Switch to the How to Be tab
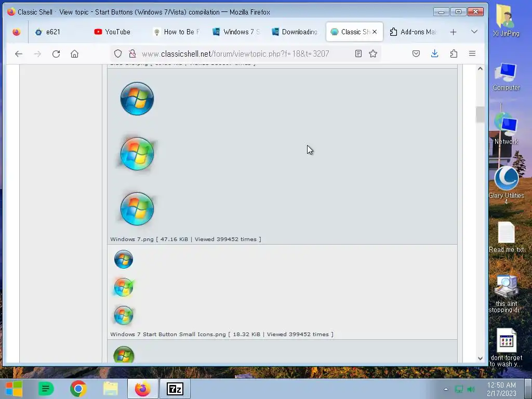The image size is (532, 399). [177, 32]
